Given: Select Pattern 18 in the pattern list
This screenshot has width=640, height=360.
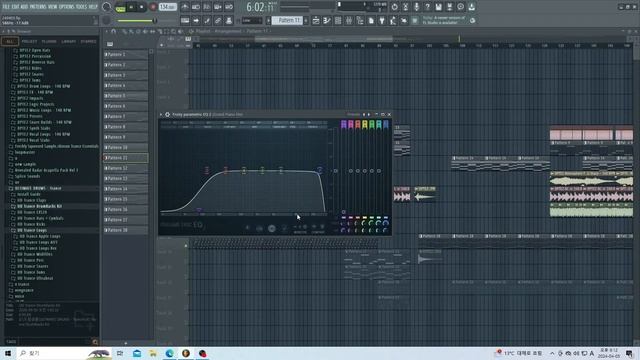Looking at the screenshot, I should point(126,230).
